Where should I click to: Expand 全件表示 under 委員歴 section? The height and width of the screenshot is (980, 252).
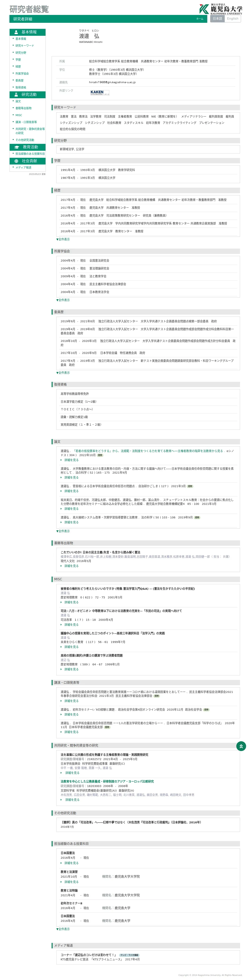point(63,373)
